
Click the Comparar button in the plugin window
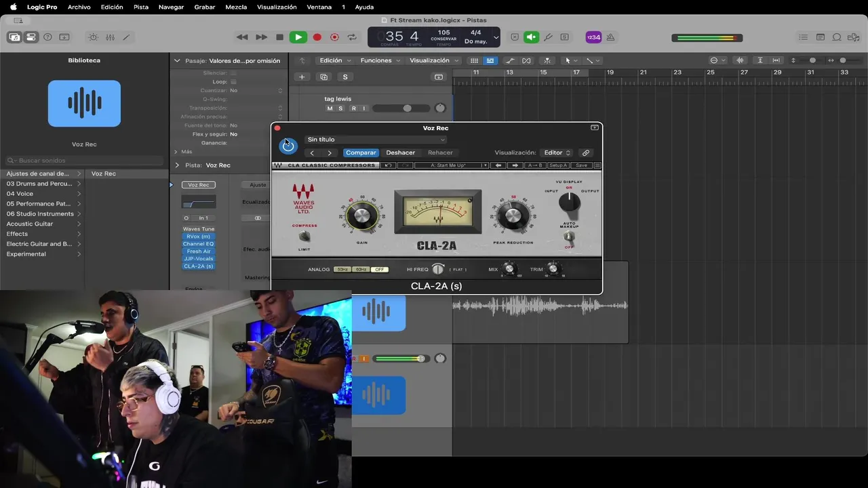click(x=361, y=152)
